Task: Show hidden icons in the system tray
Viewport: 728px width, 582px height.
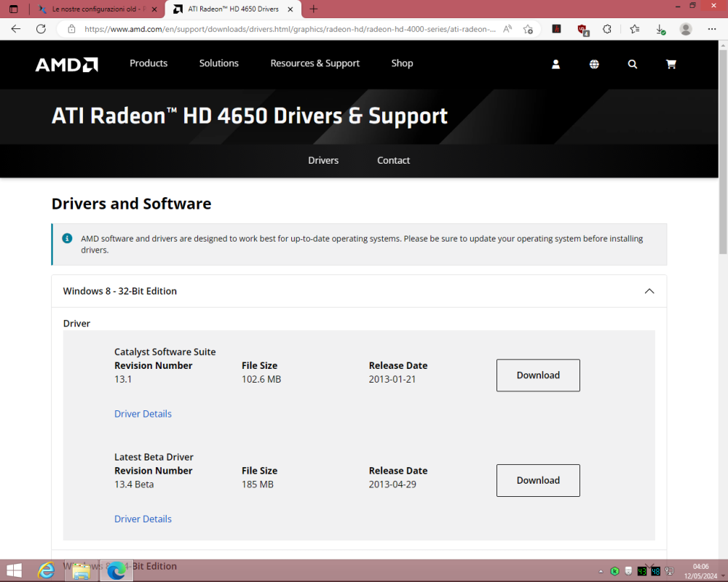Action: click(x=601, y=571)
